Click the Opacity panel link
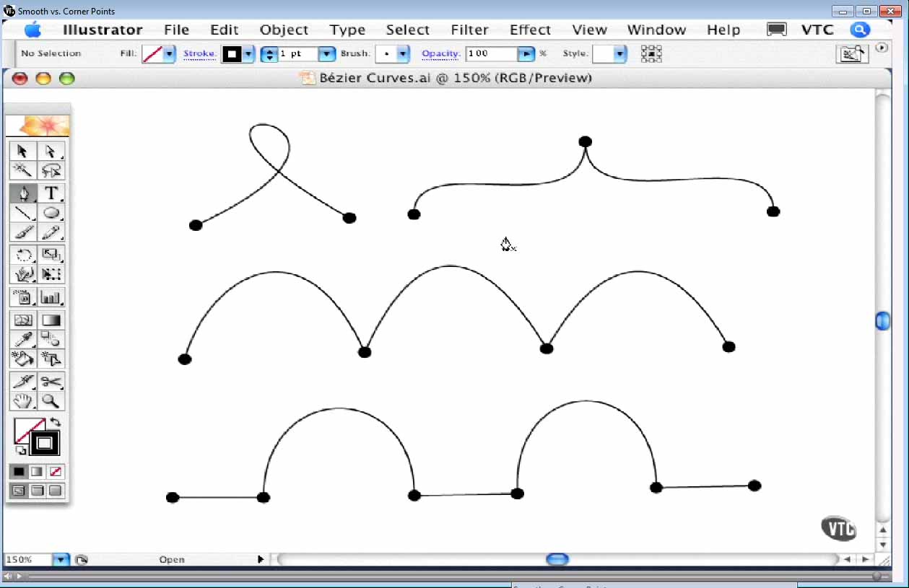The width and height of the screenshot is (909, 588). (440, 53)
